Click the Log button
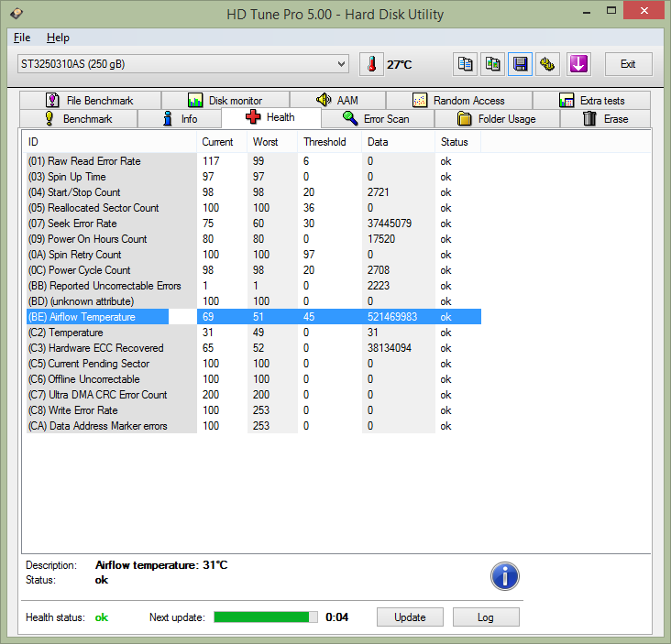This screenshot has height=644, width=671. pyautogui.click(x=486, y=617)
